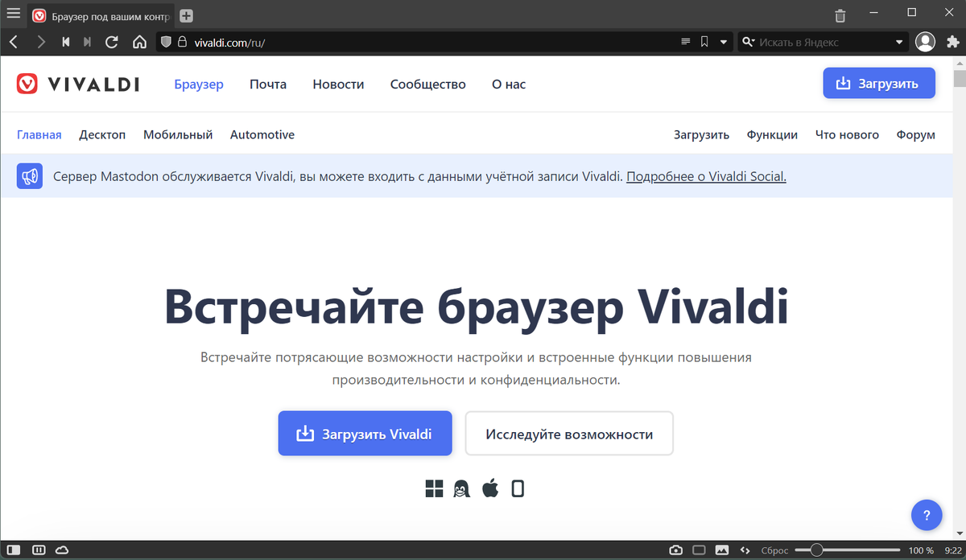This screenshot has width=966, height=560.
Task: Expand the search field history dropdown
Action: click(x=899, y=42)
